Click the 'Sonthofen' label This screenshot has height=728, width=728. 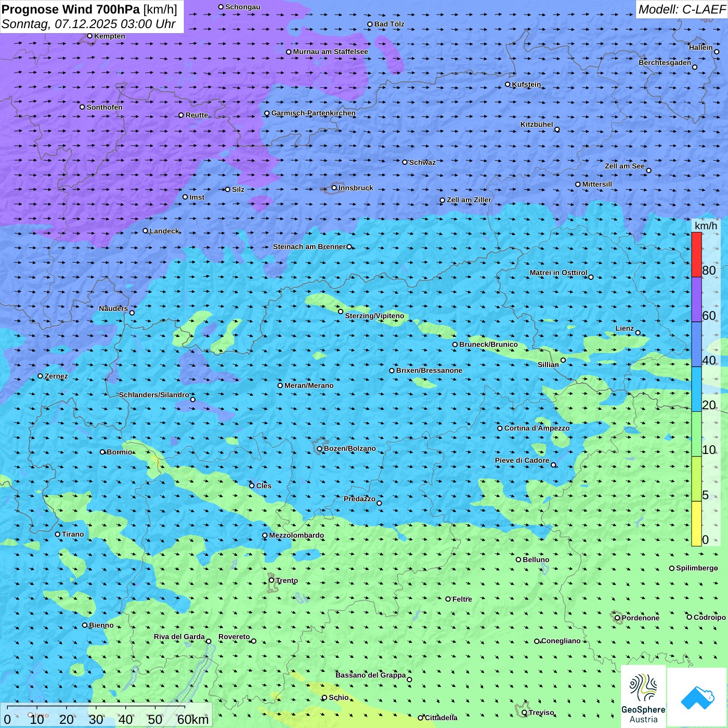[x=105, y=107]
